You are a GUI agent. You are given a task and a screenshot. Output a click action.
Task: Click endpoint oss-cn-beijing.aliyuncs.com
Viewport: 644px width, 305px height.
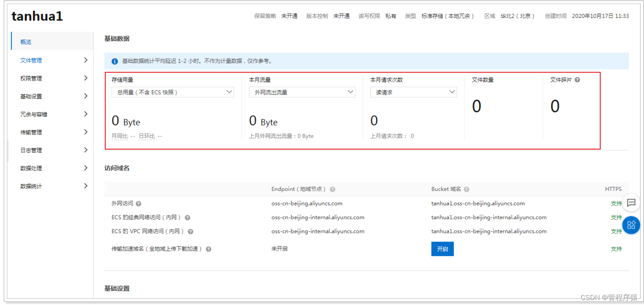[307, 203]
